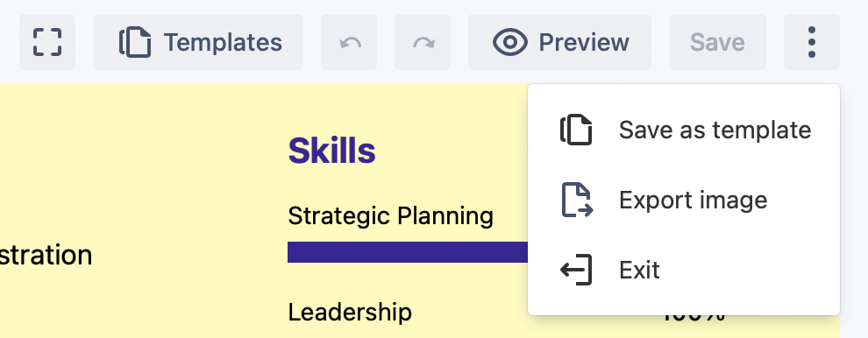Click the Strategic Planning progress bar
The image size is (868, 338).
click(x=408, y=252)
